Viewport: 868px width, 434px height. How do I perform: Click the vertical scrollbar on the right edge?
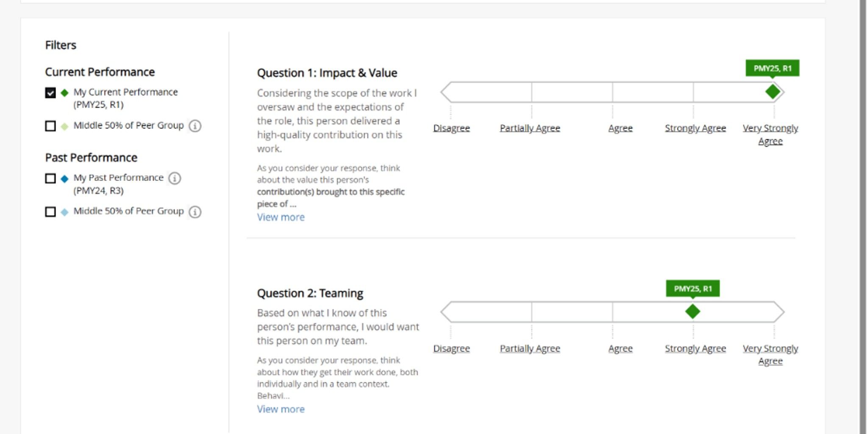862,212
